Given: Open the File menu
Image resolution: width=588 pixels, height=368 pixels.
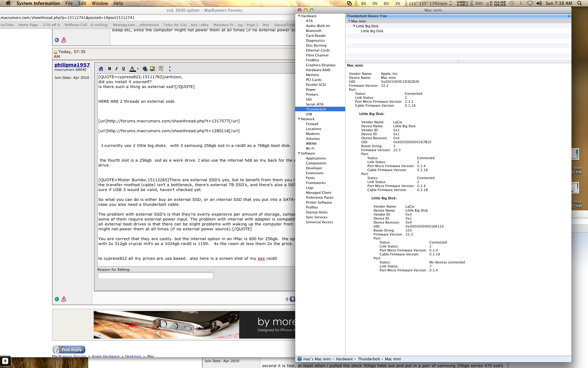Looking at the screenshot, I should point(69,3).
